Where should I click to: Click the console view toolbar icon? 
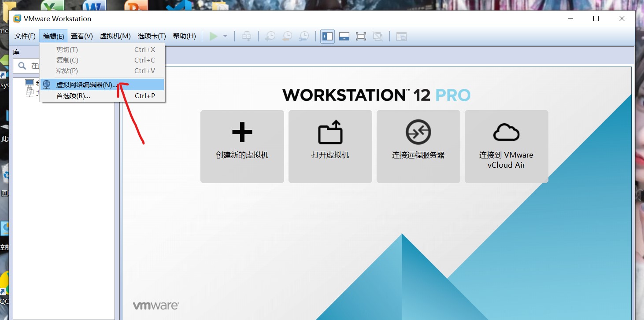pos(401,36)
